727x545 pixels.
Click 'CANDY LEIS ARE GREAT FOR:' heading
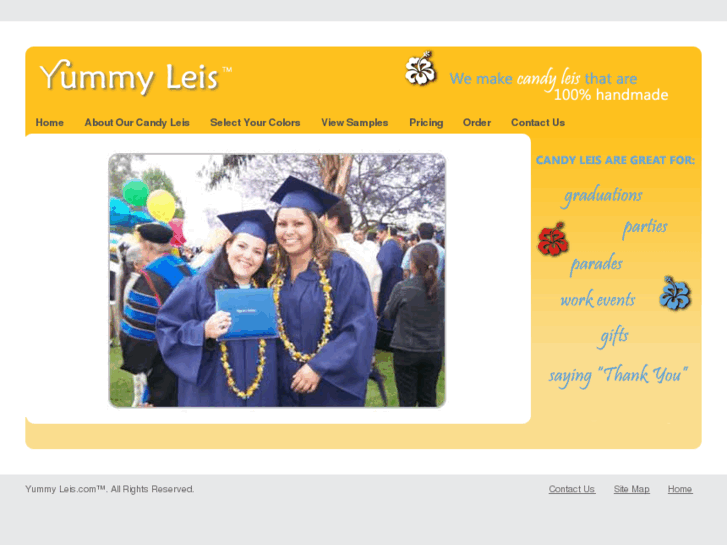tap(615, 160)
